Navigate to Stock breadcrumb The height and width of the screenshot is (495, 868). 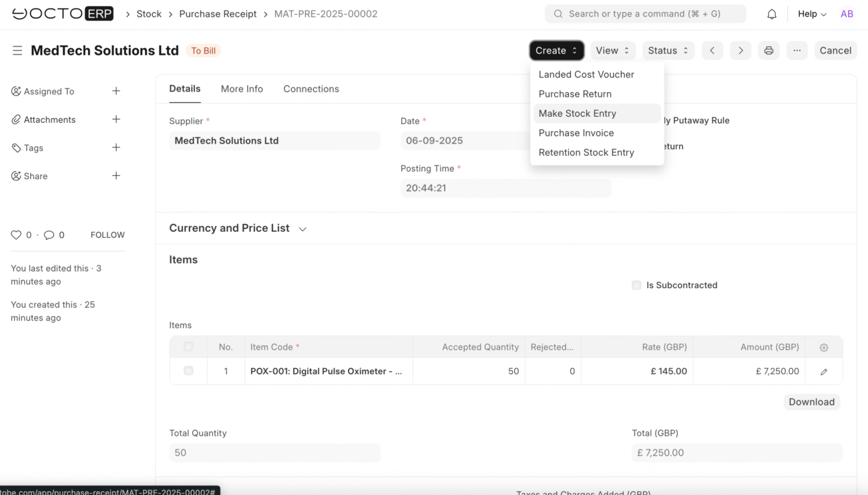pos(149,14)
